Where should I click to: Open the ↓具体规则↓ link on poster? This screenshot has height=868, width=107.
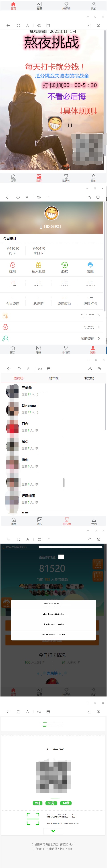tap(78, 111)
